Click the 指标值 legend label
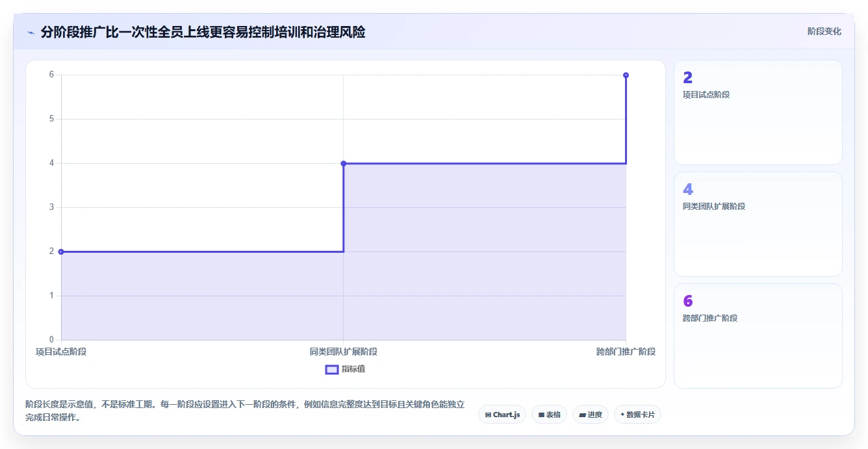868x449 pixels. (353, 369)
